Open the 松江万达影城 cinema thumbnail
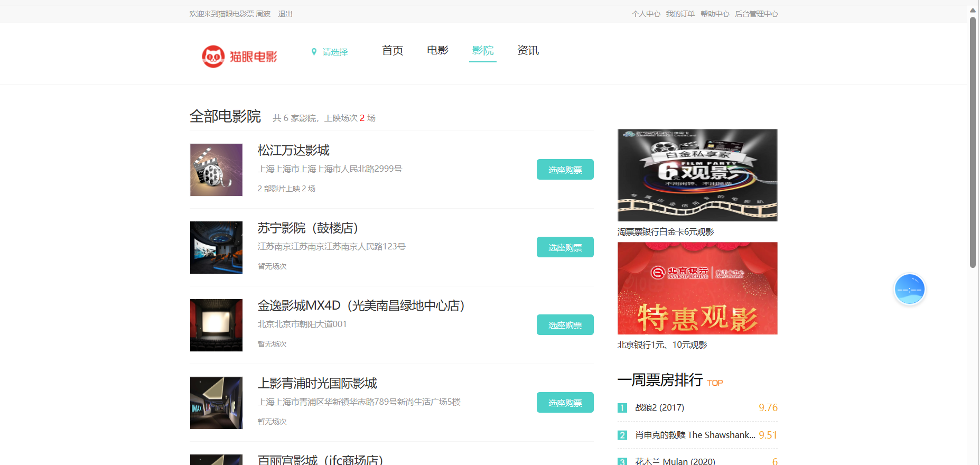 click(x=216, y=170)
